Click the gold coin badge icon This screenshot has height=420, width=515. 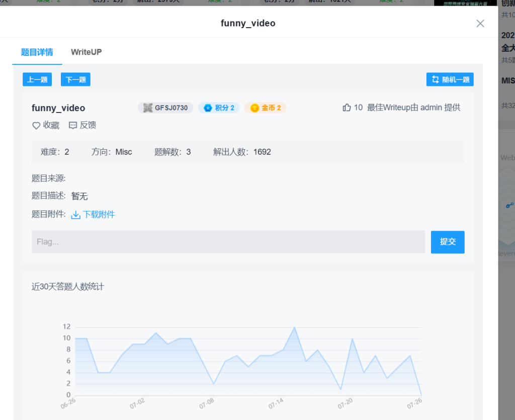(254, 108)
